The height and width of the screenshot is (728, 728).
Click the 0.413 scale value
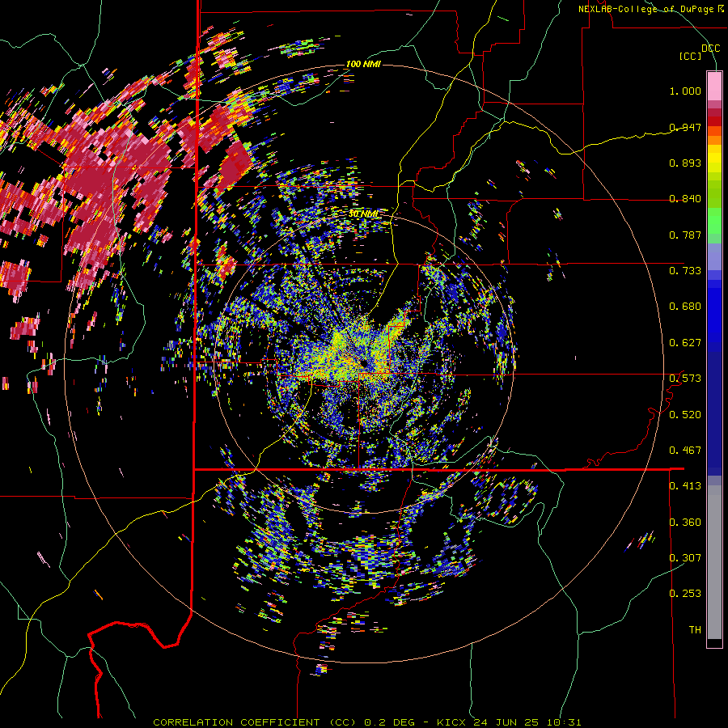[x=685, y=486]
